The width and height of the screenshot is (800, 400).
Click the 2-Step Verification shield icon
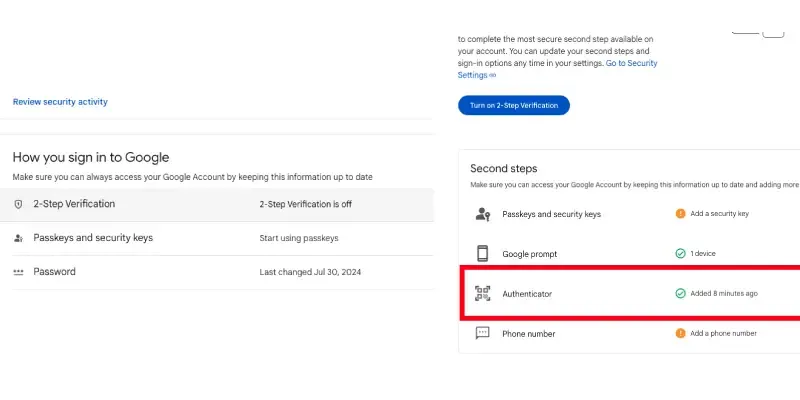(18, 204)
